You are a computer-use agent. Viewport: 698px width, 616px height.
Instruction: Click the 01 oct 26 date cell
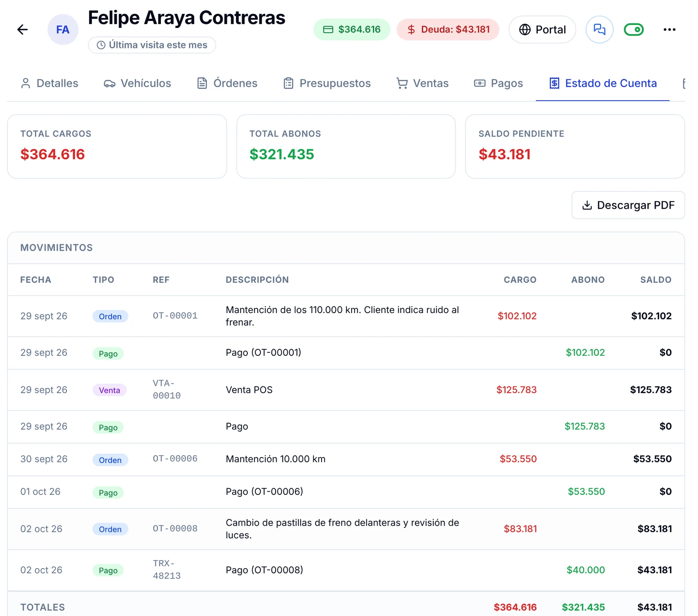(x=41, y=492)
